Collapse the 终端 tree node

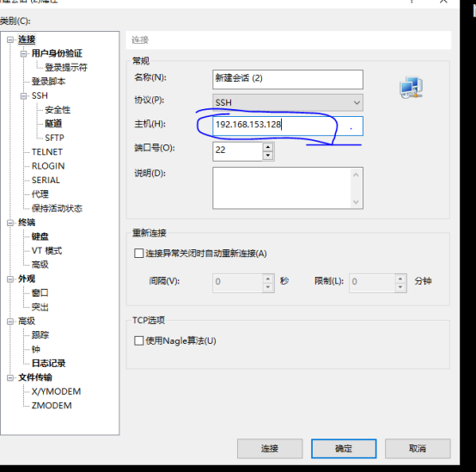10,223
